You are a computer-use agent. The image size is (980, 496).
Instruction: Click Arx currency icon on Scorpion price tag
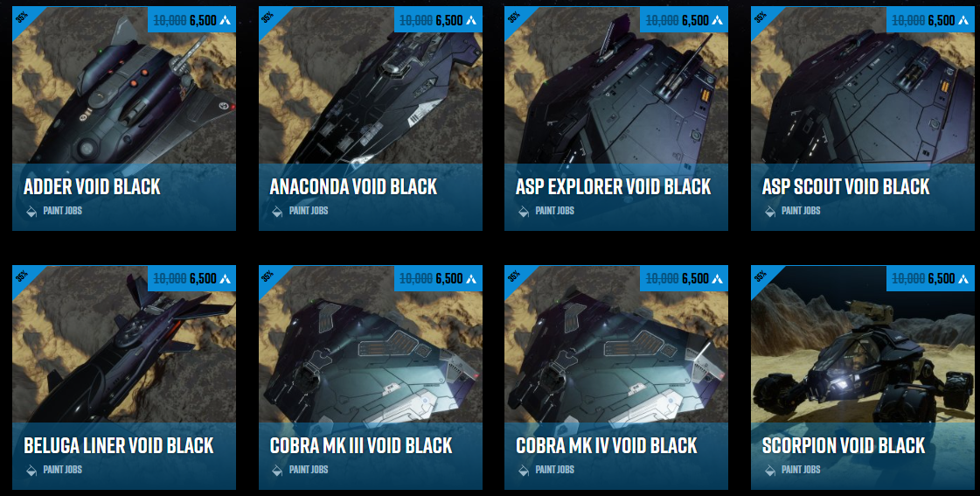[963, 279]
